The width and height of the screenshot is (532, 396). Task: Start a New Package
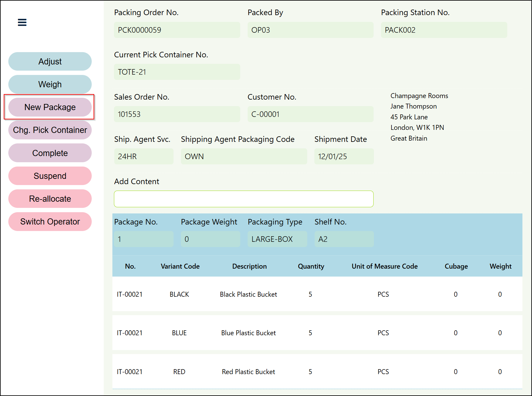coord(50,107)
